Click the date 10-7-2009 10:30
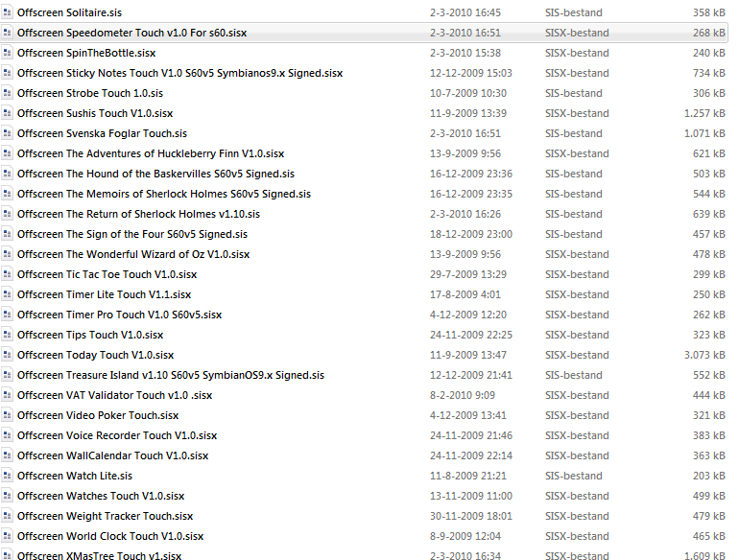 468,93
